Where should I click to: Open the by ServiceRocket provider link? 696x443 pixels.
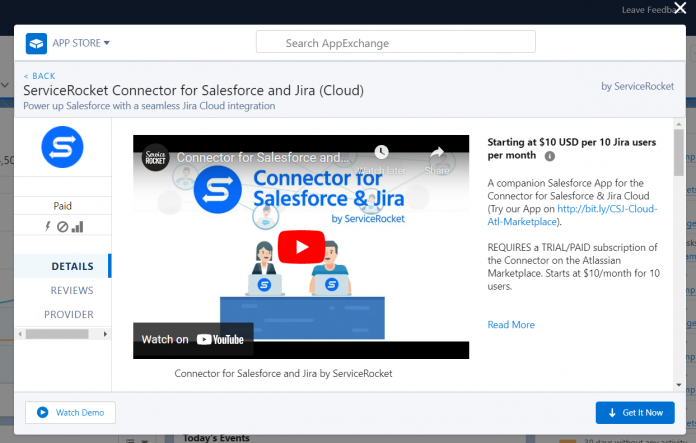635,86
